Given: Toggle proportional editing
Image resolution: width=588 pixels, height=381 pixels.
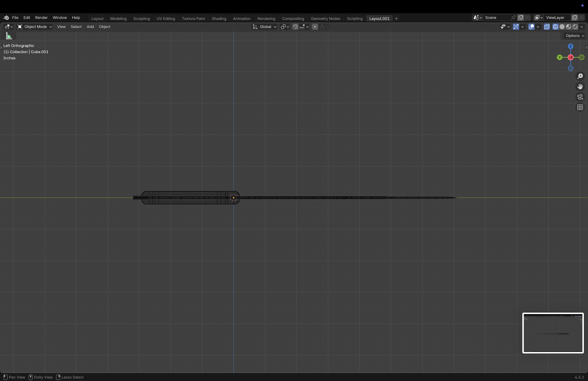Looking at the screenshot, I should [315, 27].
